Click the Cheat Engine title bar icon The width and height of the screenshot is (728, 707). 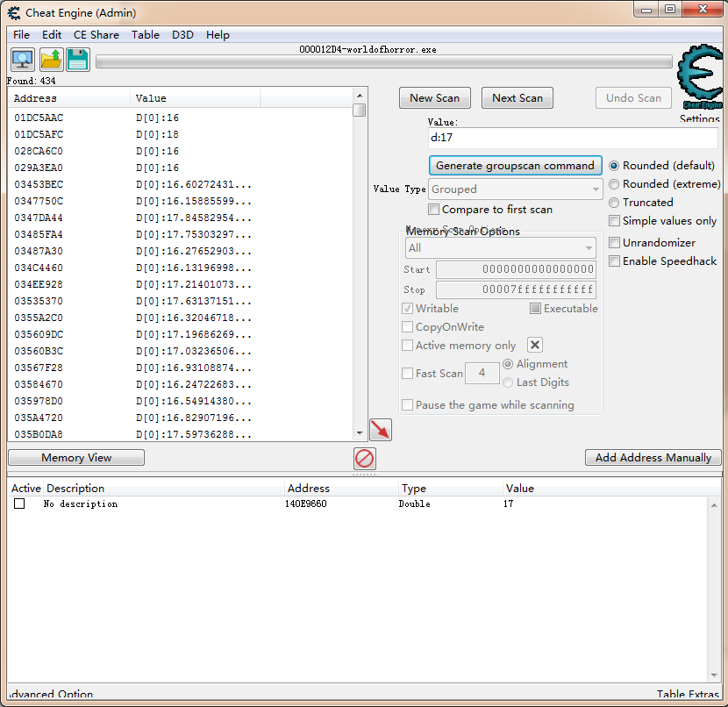pos(13,13)
